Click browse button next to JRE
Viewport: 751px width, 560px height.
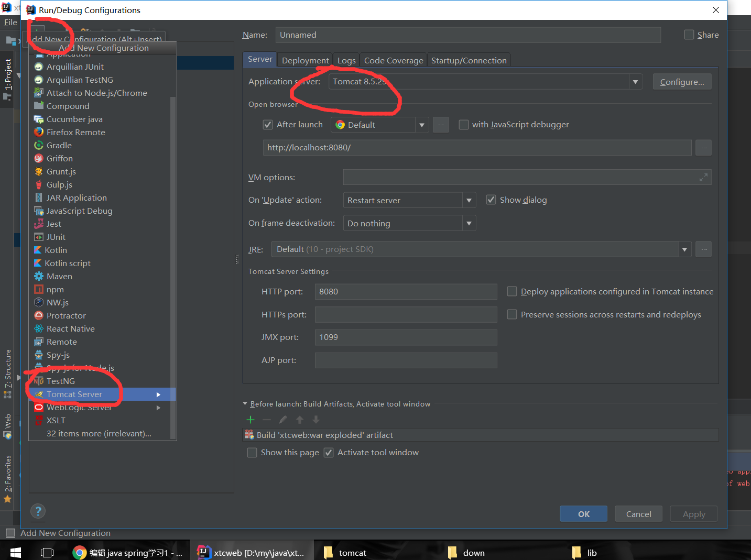pos(703,249)
